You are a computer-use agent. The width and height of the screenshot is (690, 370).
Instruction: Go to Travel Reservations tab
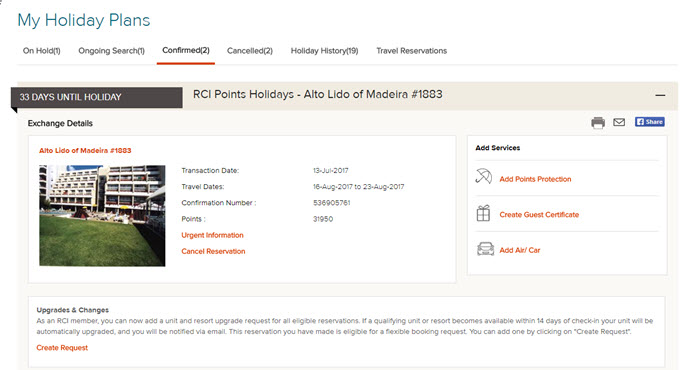(x=411, y=51)
